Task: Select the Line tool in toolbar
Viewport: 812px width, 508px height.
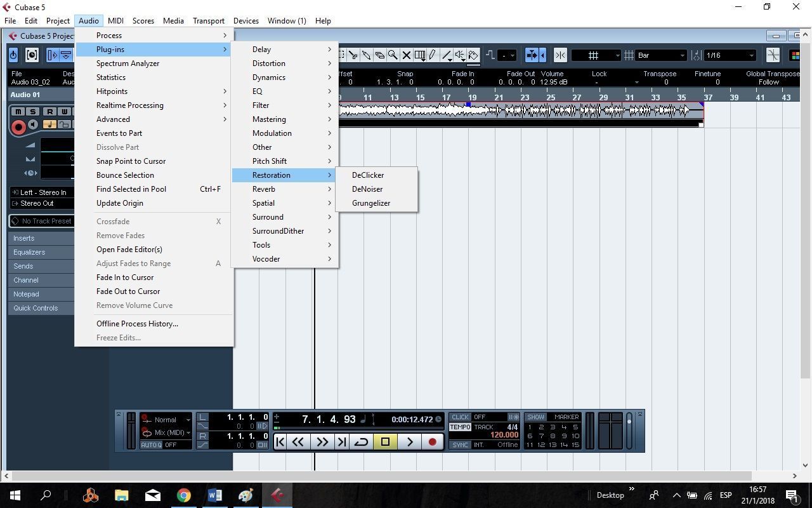Action: [x=447, y=55]
